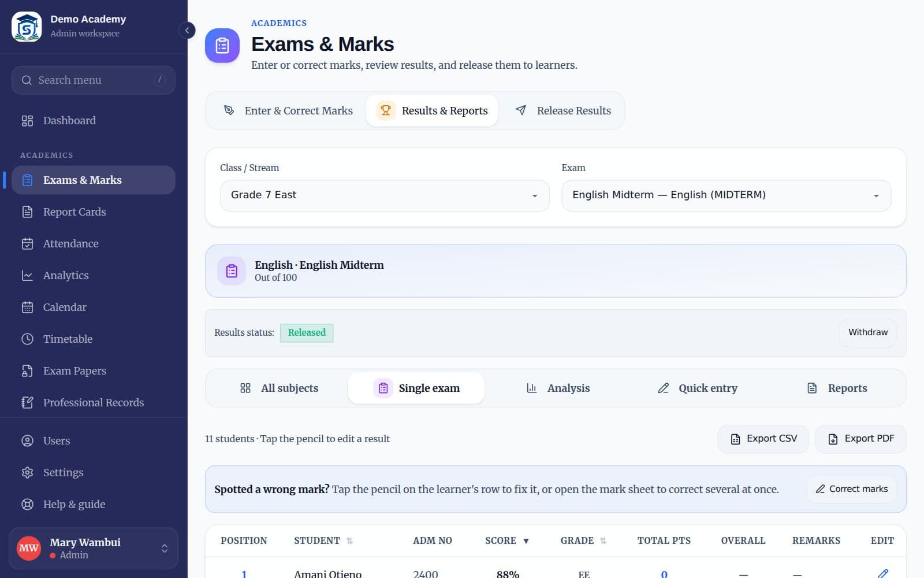Click the Calendar icon in sidebar
This screenshot has height=578, width=924.
[27, 307]
